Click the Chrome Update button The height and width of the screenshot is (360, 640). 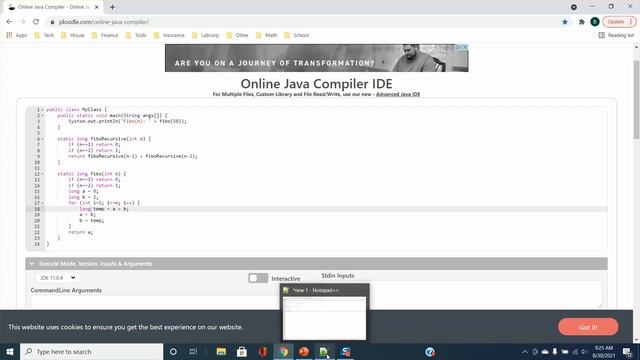click(616, 22)
